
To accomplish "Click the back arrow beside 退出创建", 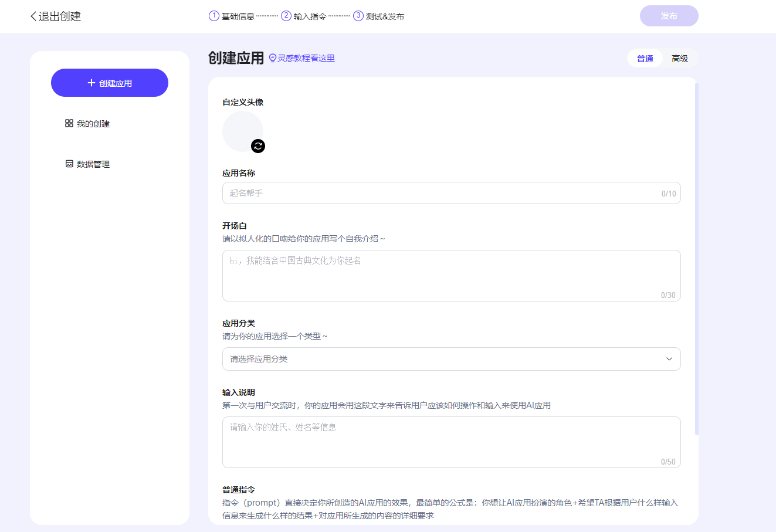I will point(32,16).
